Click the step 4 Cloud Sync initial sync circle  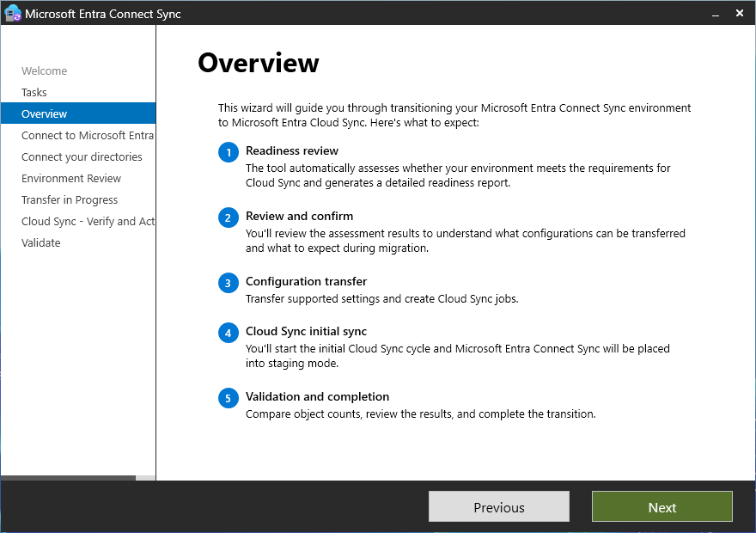pos(228,333)
